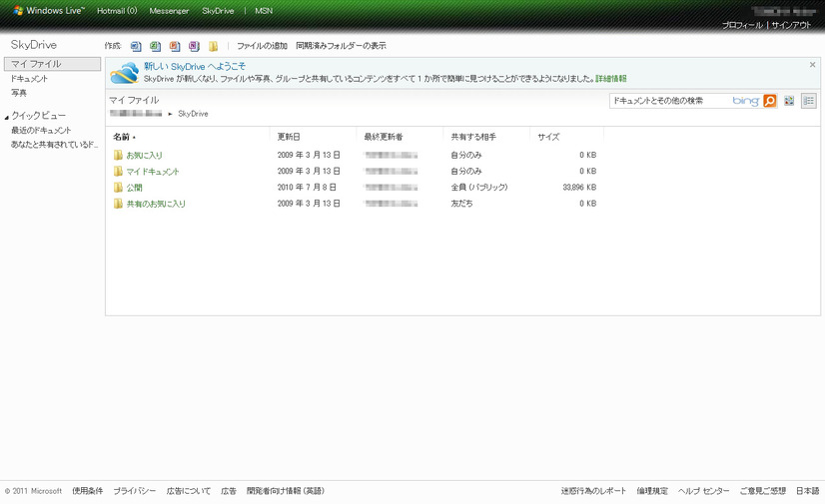Switch to details list view
The height and width of the screenshot is (504, 825).
(x=809, y=101)
